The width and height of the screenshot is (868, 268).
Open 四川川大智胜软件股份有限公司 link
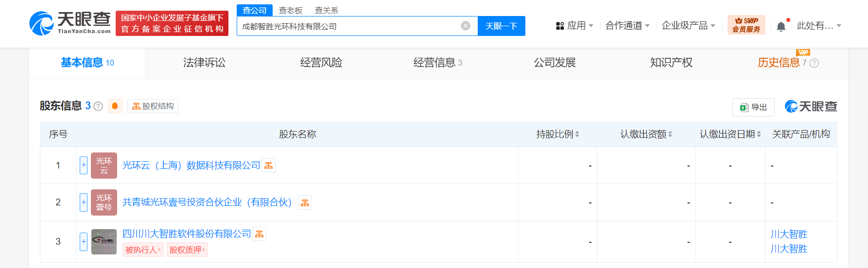pos(187,234)
